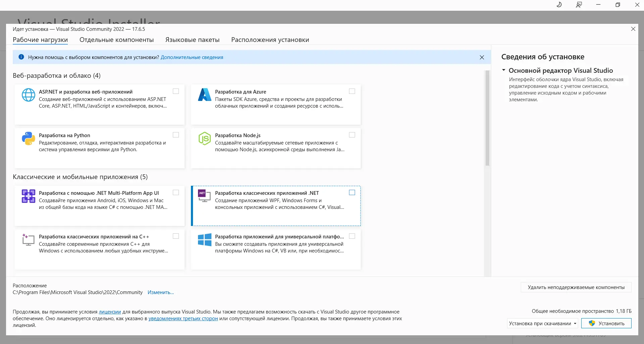Toggle dark theme moon icon in title bar
Viewport: 644px width, 344px height.
point(559,5)
